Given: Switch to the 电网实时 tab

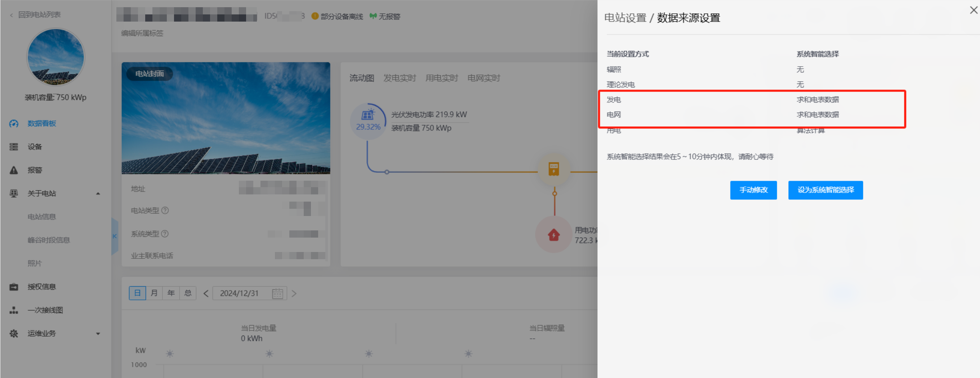Looking at the screenshot, I should pos(484,78).
